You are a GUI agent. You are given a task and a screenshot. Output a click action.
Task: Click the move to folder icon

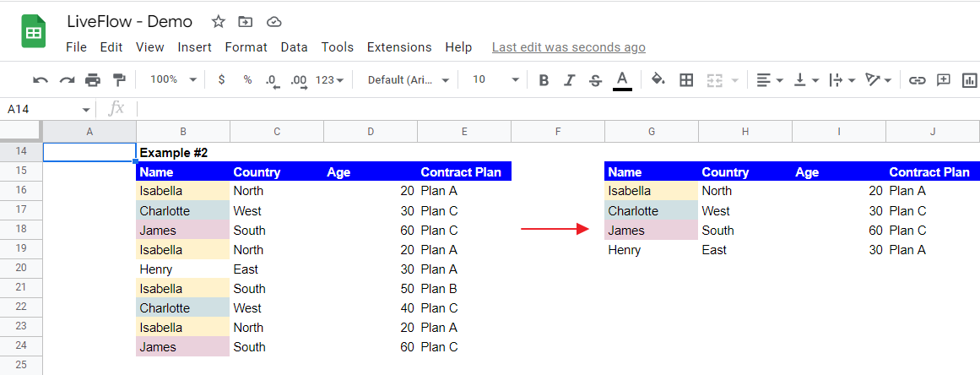point(246,22)
